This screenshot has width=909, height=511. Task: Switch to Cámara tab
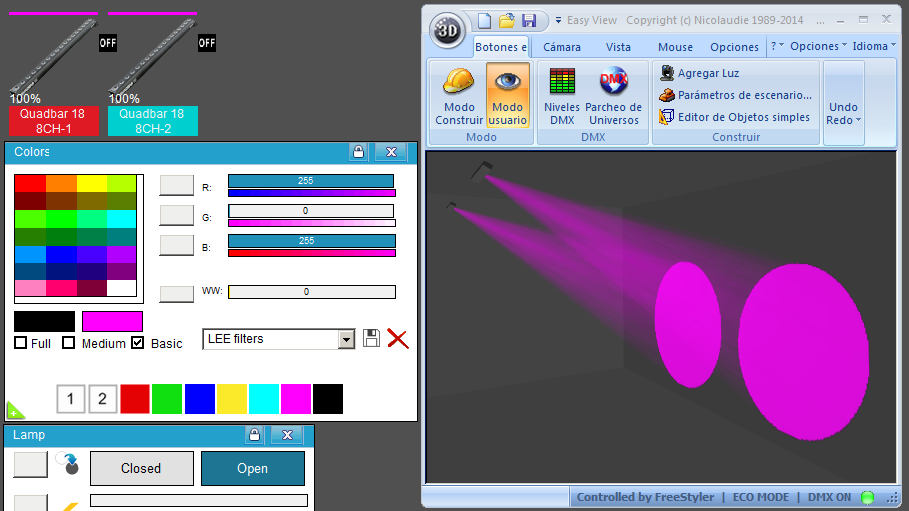562,47
